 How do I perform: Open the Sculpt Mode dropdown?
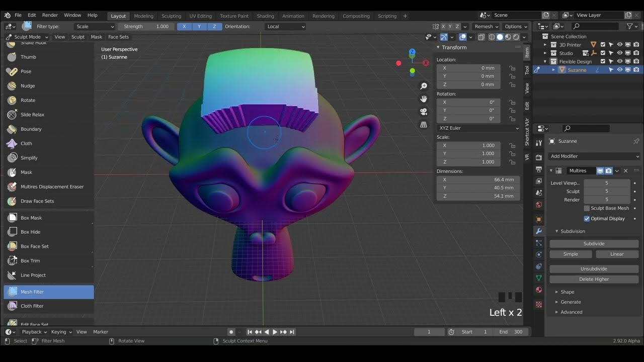(27, 37)
